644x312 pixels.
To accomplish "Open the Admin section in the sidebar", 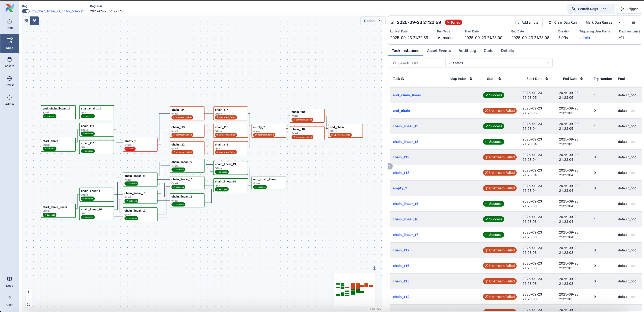I will tap(10, 100).
